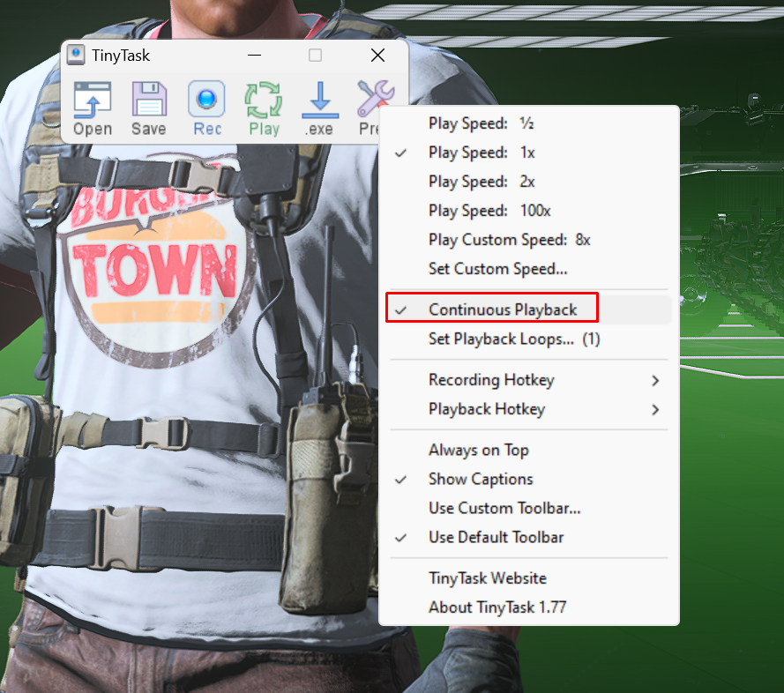Select the checked Play Speed 1x
Screen dimensions: 784x693
click(529, 153)
